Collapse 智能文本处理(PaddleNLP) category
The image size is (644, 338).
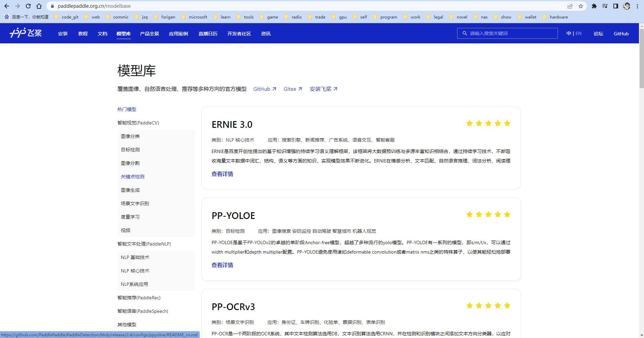tap(144, 244)
